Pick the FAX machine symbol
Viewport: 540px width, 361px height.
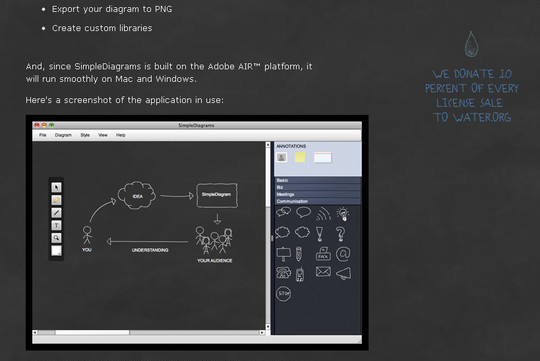pos(323,254)
